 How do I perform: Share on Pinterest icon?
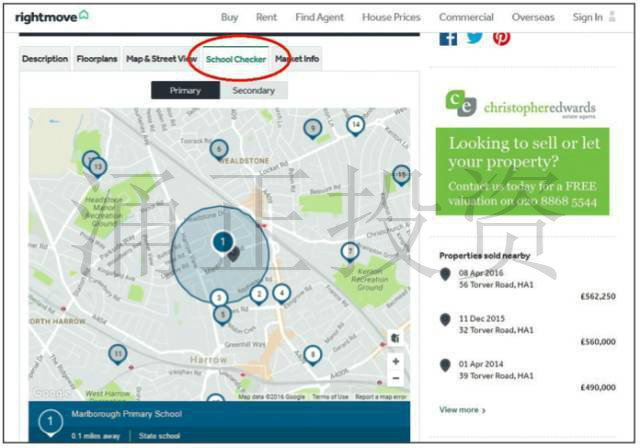[x=501, y=38]
